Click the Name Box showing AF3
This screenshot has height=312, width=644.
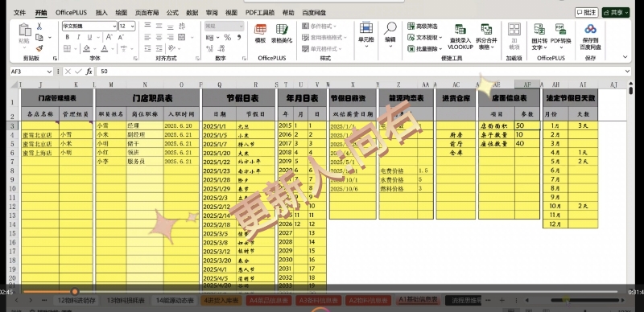tap(31, 72)
